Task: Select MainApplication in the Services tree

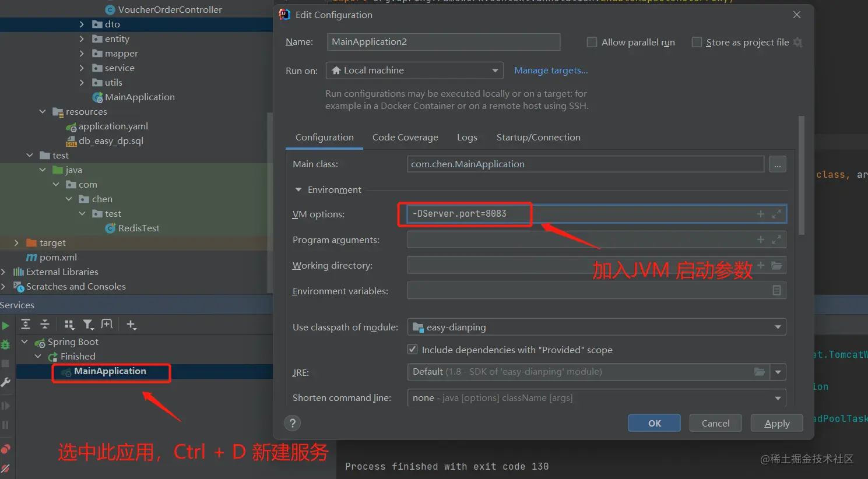Action: pos(110,371)
